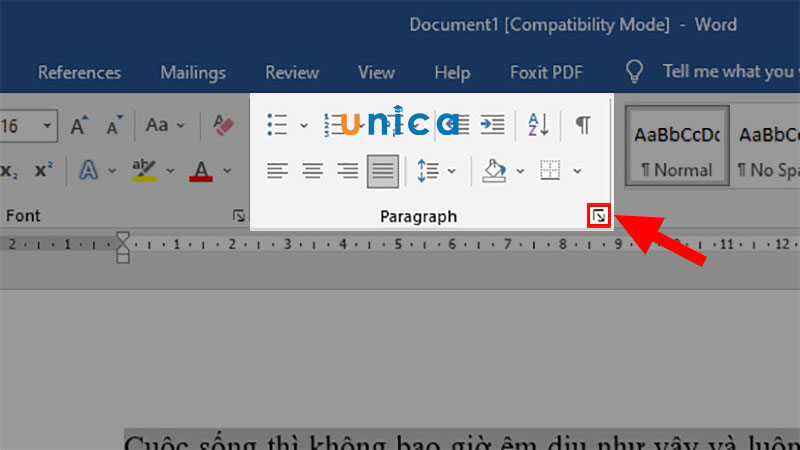Switch to the View tab
800x450 pixels.
coord(376,72)
